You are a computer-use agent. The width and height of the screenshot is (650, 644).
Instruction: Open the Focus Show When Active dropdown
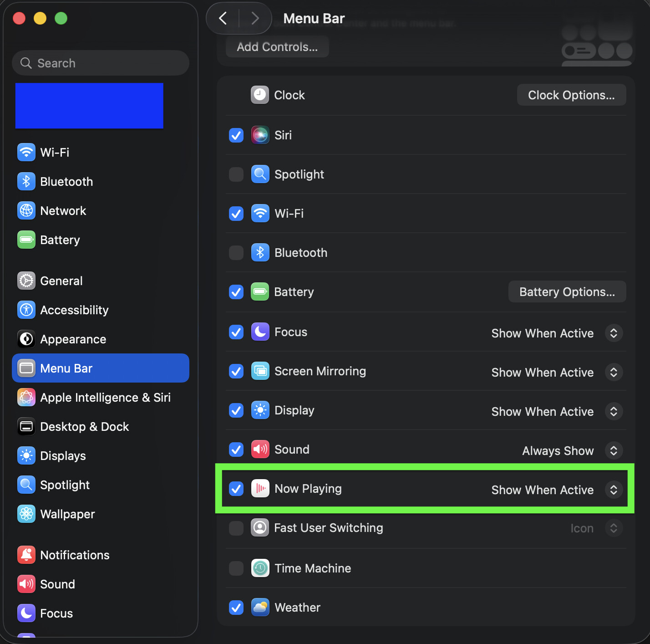[x=614, y=333]
